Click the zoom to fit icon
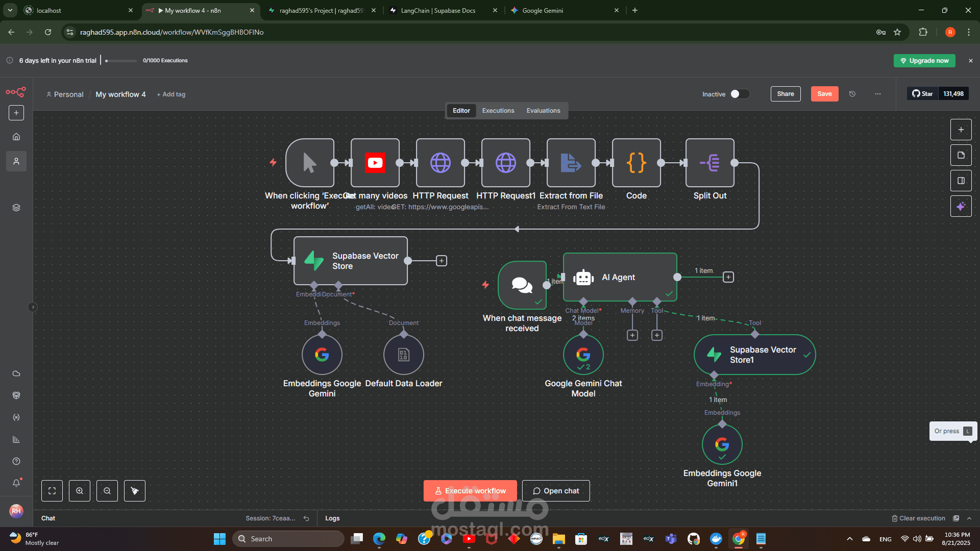Image resolution: width=980 pixels, height=551 pixels. [x=52, y=491]
